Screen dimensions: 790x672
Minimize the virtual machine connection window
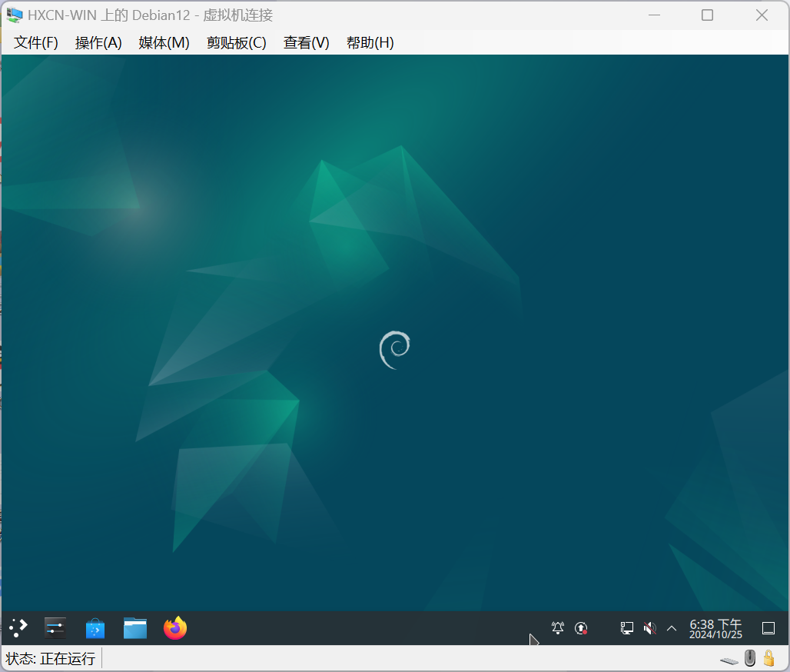(655, 15)
